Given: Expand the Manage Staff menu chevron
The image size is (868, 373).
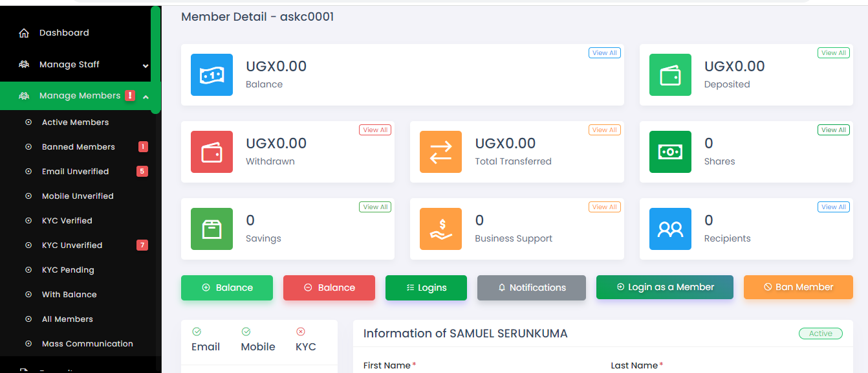Looking at the screenshot, I should (146, 65).
